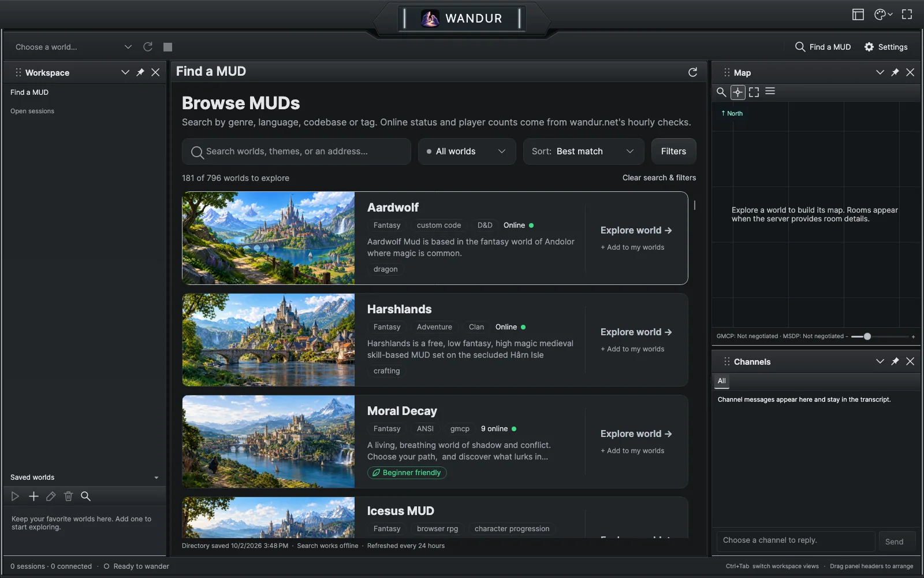
Task: Collapse the Saved worlds section
Action: [157, 477]
